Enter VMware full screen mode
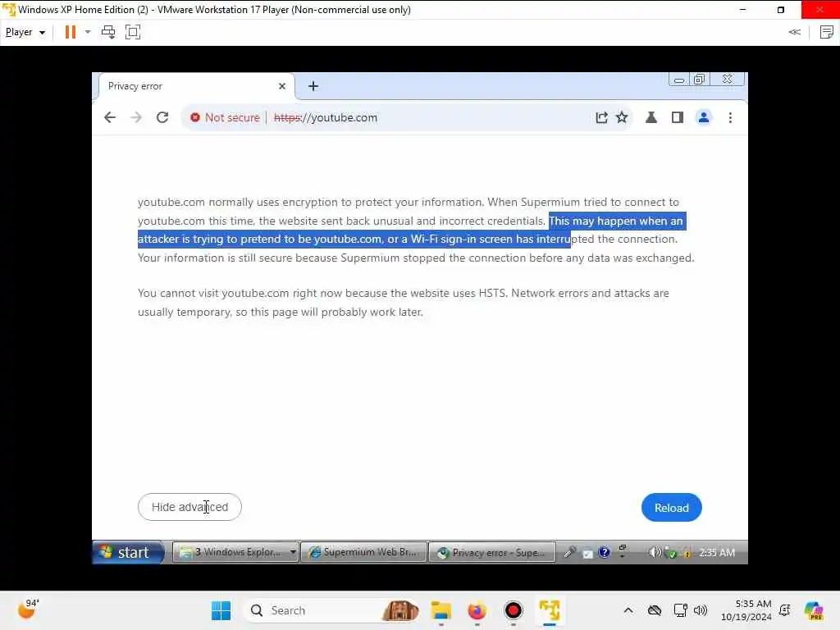Image resolution: width=840 pixels, height=630 pixels. [132, 32]
